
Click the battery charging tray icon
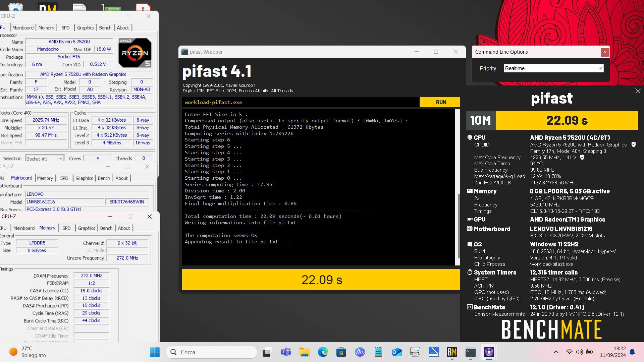[x=589, y=352]
